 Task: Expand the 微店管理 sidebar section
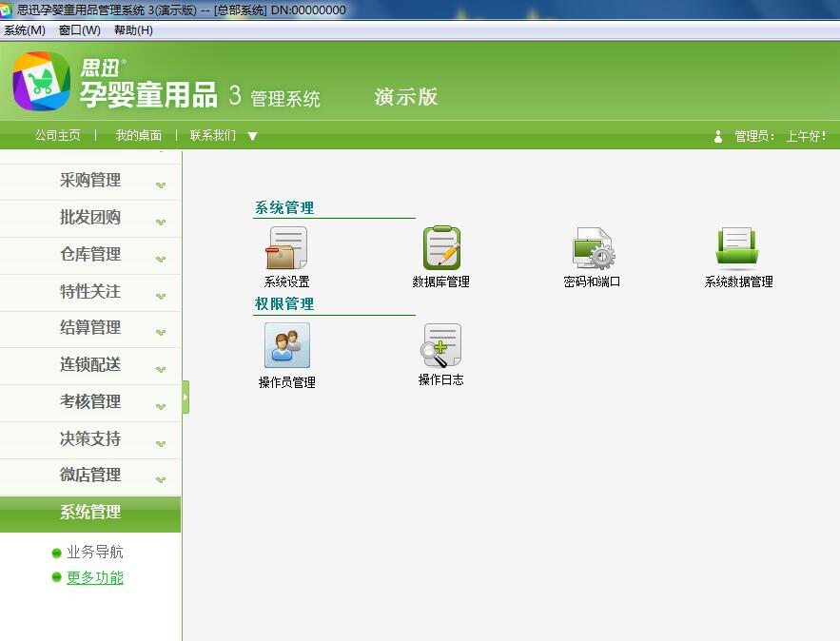click(x=90, y=475)
